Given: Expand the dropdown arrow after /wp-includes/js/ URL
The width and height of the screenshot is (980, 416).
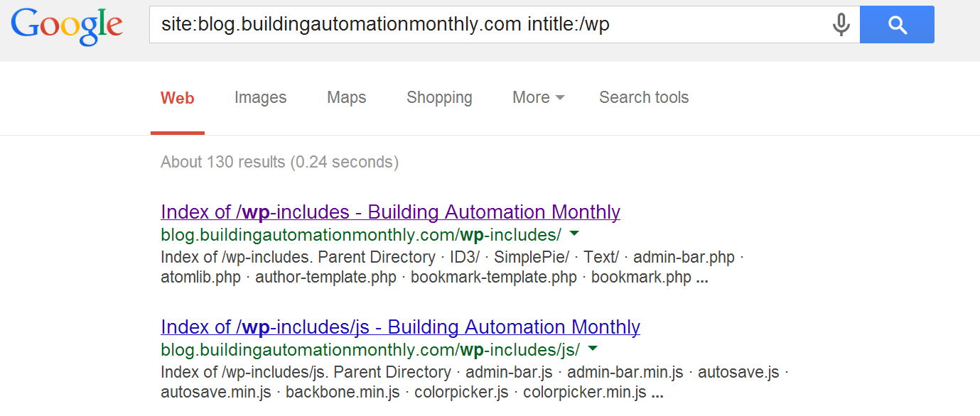Looking at the screenshot, I should click(593, 349).
